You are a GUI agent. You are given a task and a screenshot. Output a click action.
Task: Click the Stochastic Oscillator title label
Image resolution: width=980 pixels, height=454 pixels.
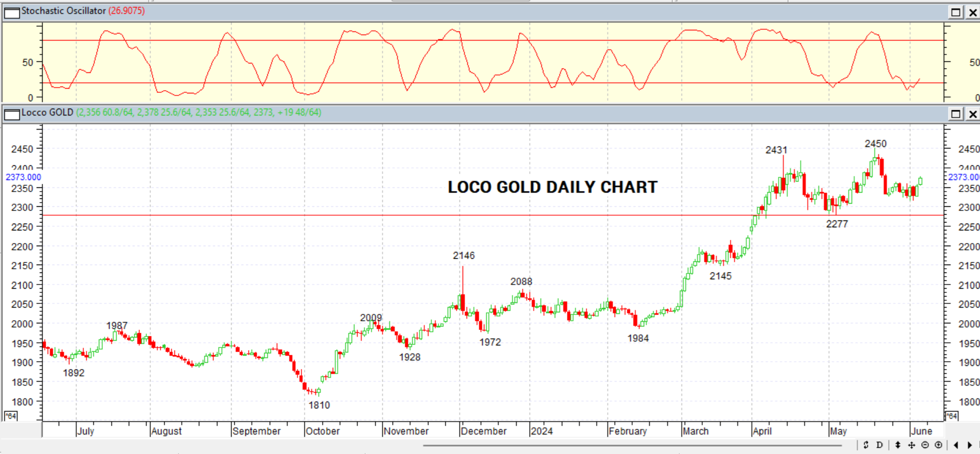tap(64, 11)
